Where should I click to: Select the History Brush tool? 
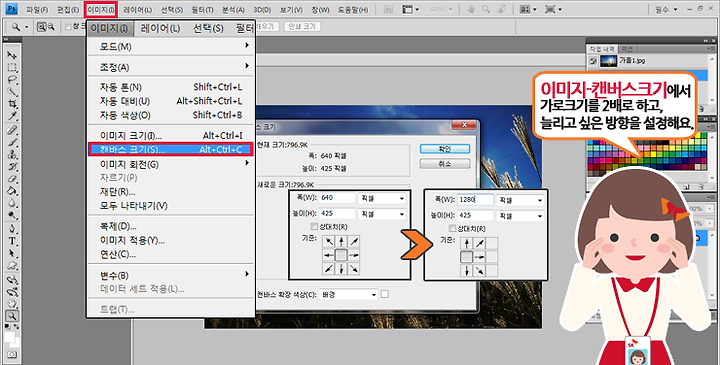tap(12, 167)
